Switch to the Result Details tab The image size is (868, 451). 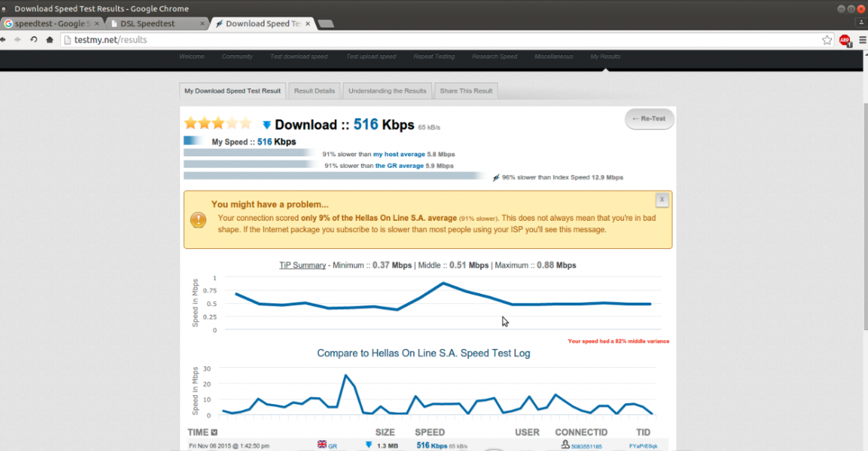pyautogui.click(x=314, y=91)
